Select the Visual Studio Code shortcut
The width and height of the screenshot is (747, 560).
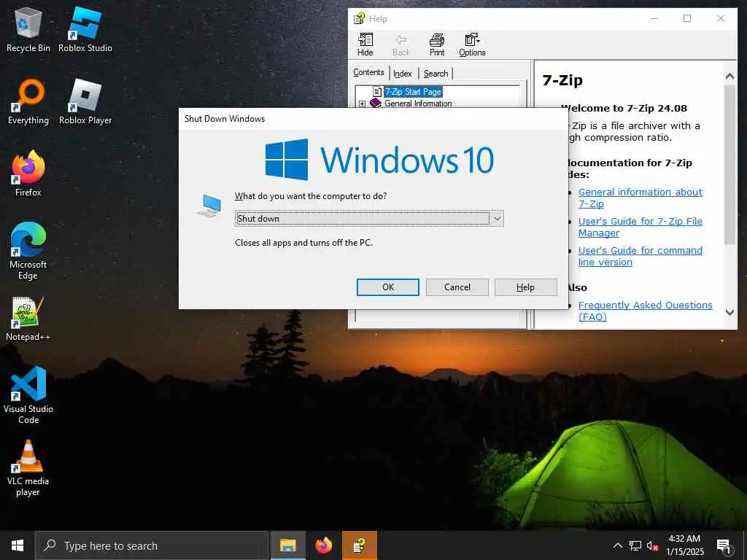(28, 395)
